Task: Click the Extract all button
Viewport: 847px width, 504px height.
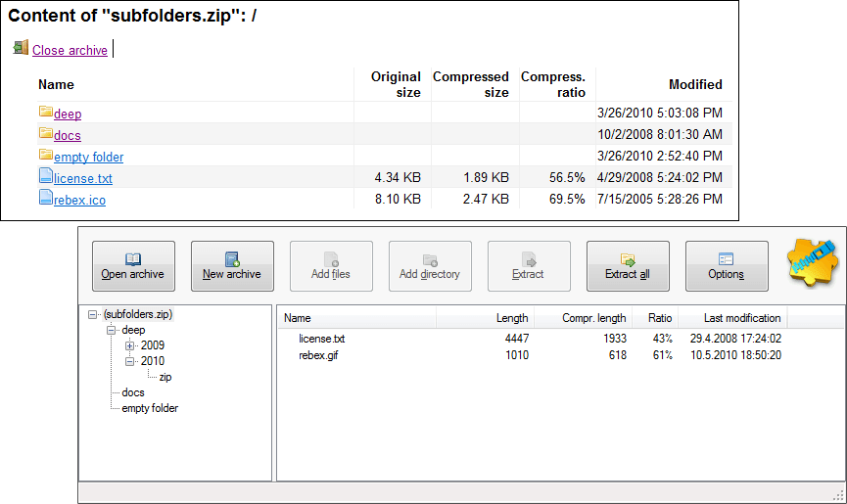Action: 628,266
